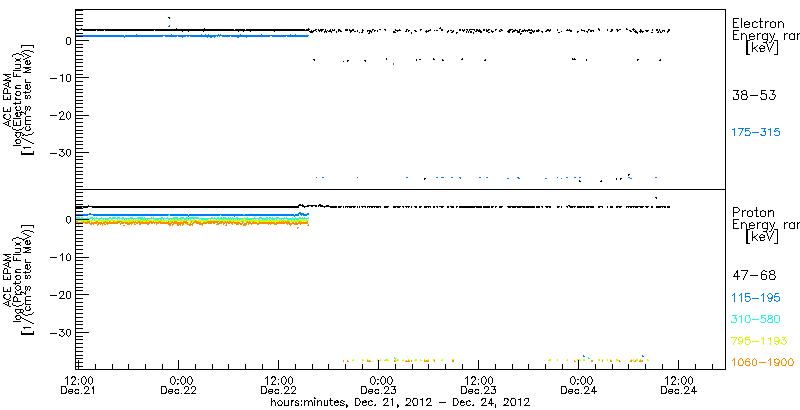This screenshot has width=800, height=410.
Task: Click the 795-1193 proton energy label
Action: 760,341
